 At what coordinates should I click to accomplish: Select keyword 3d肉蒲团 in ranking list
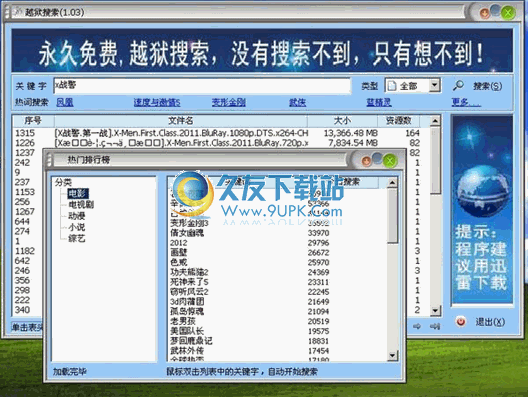click(187, 301)
